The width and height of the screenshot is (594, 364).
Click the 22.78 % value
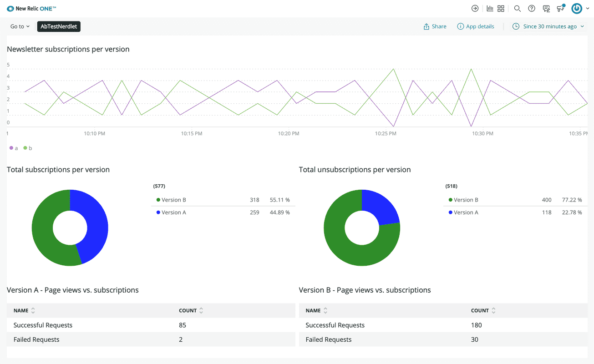pyautogui.click(x=572, y=212)
